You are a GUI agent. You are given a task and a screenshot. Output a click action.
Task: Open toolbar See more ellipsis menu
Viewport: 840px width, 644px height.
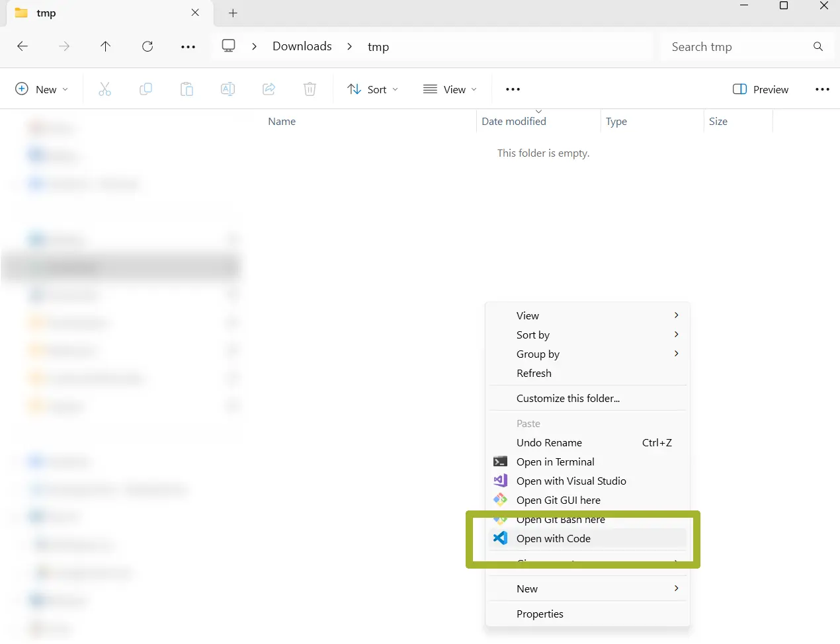513,89
